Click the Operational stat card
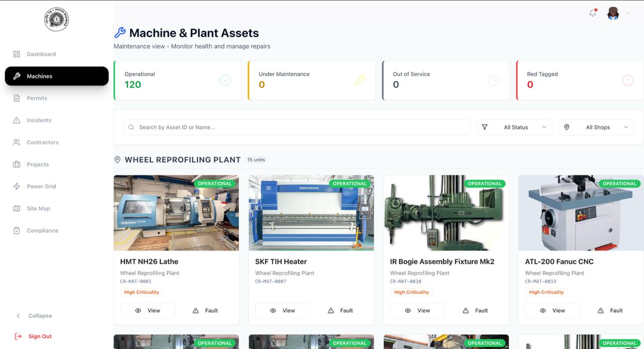This screenshot has height=349, width=644. coord(178,80)
